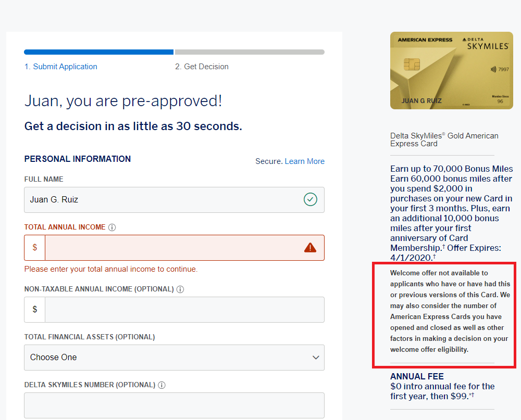
Task: Select the Get Decision step
Action: pos(202,66)
